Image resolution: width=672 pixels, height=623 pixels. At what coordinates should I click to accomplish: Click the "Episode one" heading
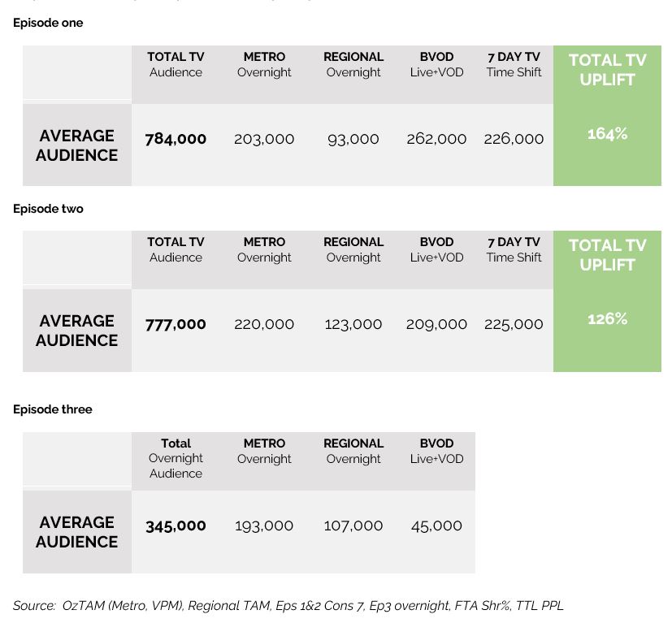click(x=48, y=23)
